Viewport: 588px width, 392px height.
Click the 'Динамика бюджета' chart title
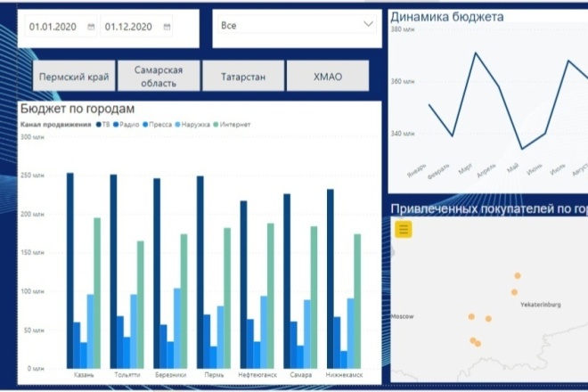(x=447, y=17)
